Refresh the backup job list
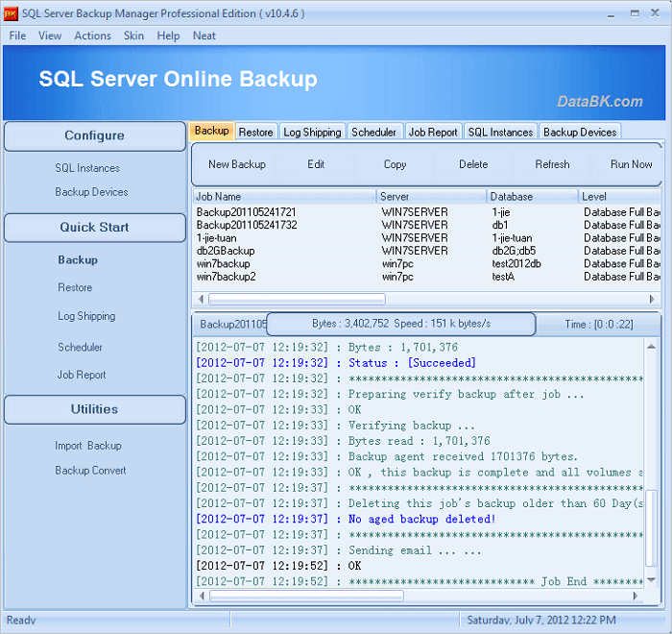This screenshot has width=672, height=634. [x=552, y=164]
